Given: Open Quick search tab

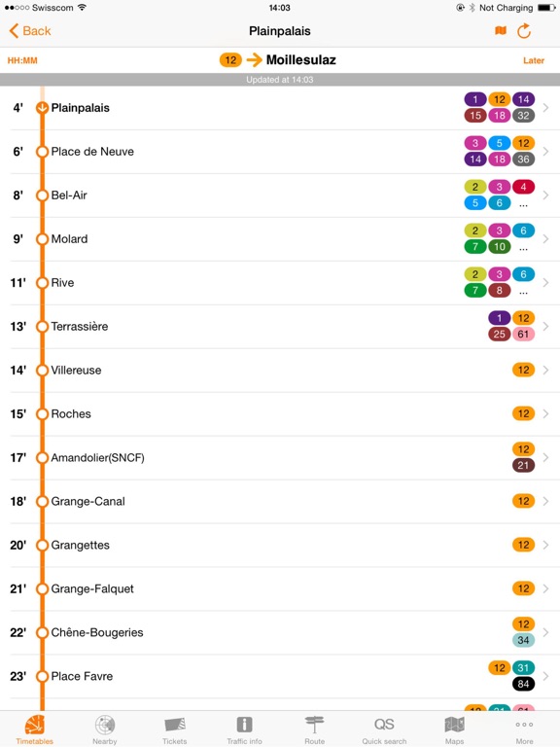Looking at the screenshot, I should 384,729.
